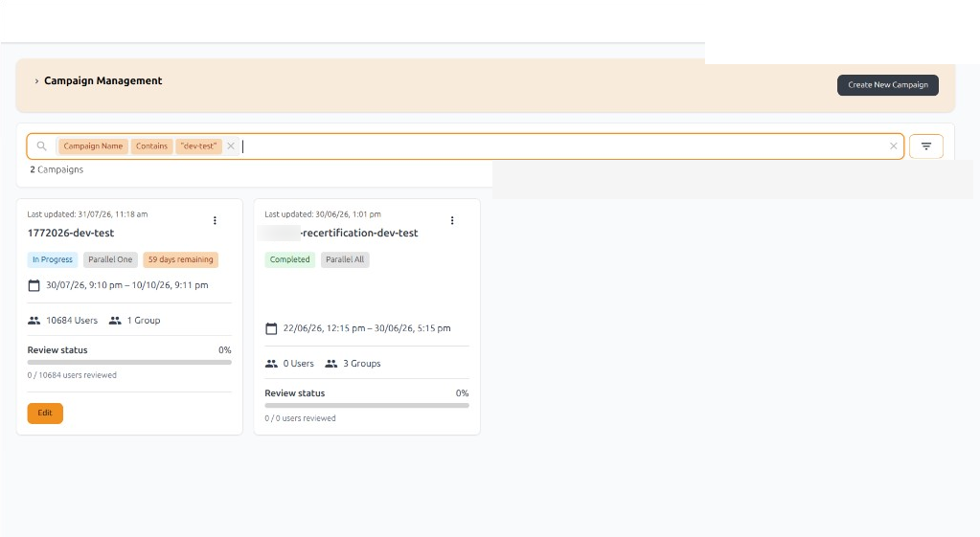980x537 pixels.
Task: Click the "59 days remaining" badge
Action: 181,259
